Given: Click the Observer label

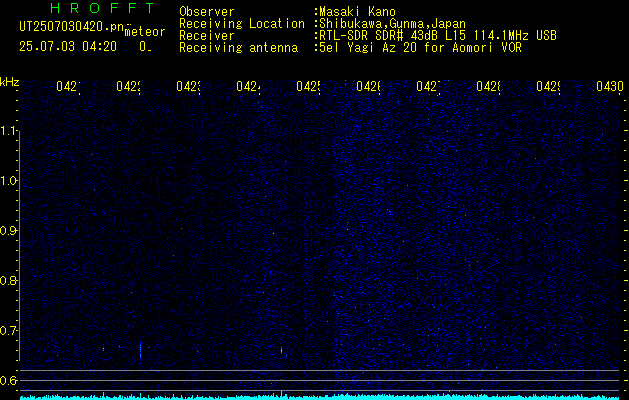Looking at the screenshot, I should [207, 12].
